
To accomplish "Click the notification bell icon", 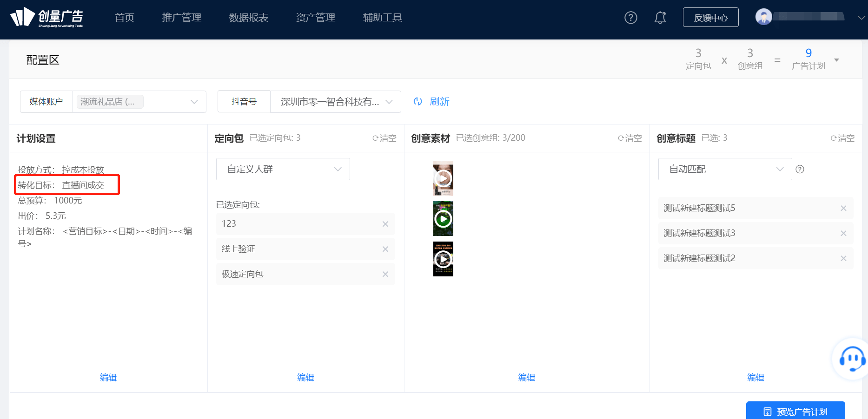I will tap(660, 17).
